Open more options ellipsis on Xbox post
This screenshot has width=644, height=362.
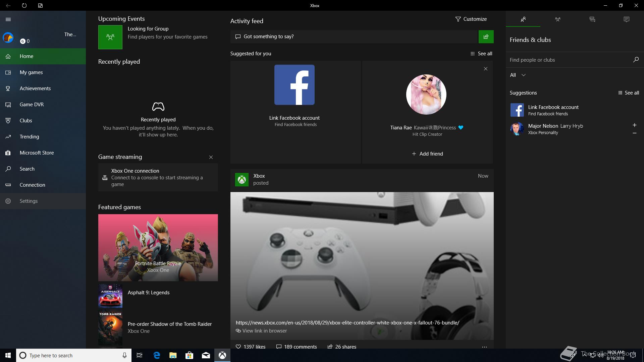pyautogui.click(x=484, y=347)
